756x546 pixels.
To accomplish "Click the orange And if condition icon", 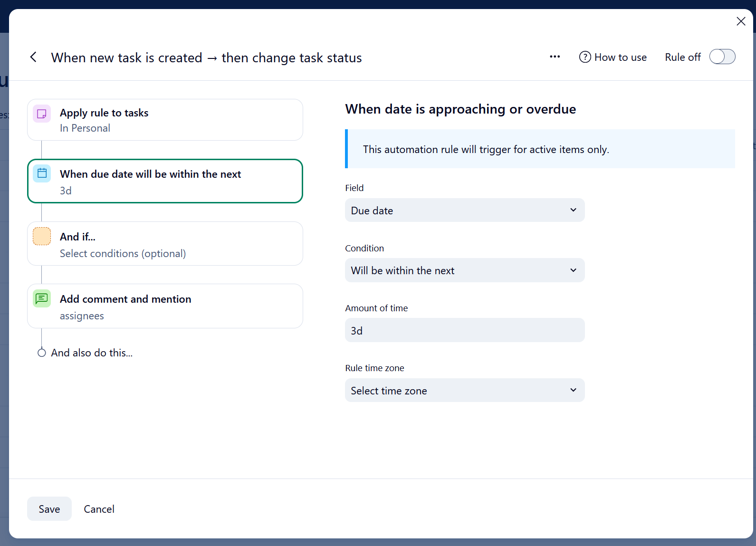I will (x=42, y=236).
